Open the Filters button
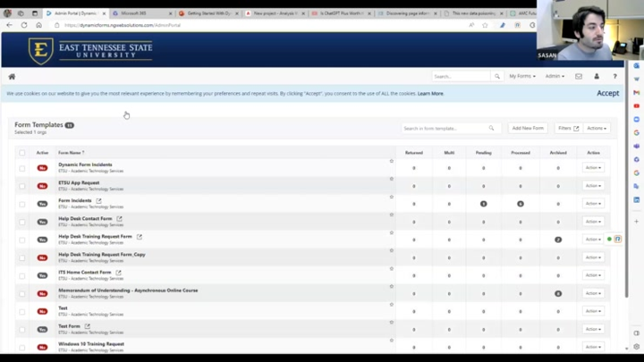The width and height of the screenshot is (644, 362). (568, 128)
